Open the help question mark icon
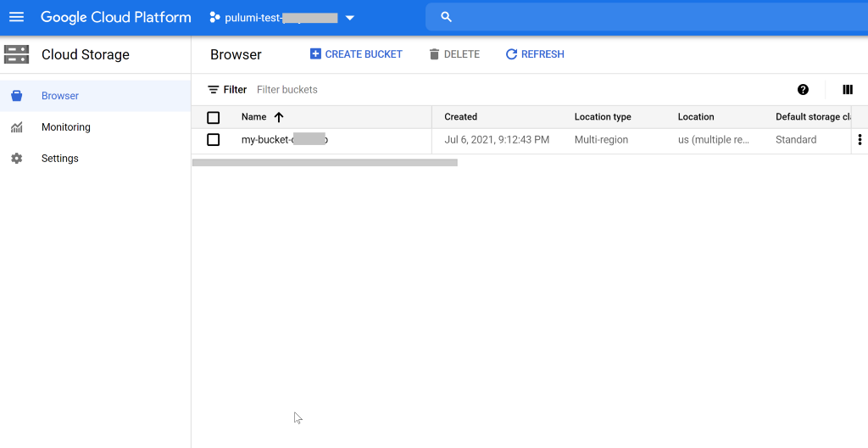Viewport: 868px width, 448px height. click(804, 90)
